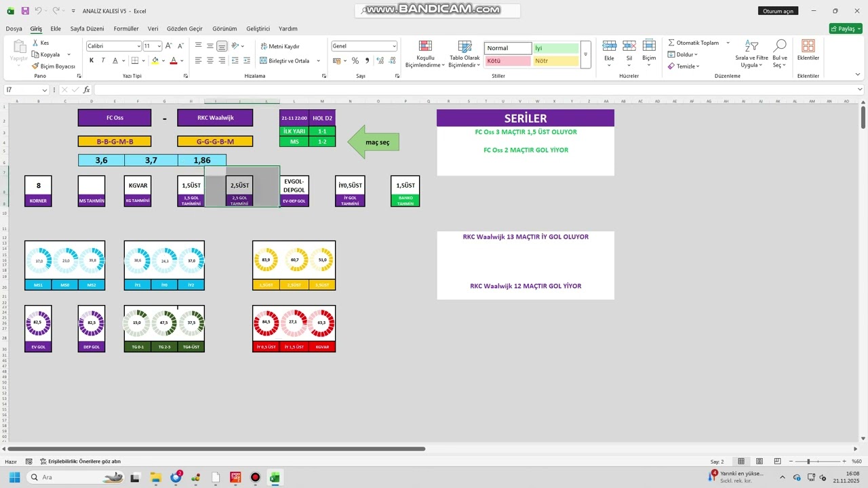This screenshot has height=488, width=868.
Task: Open Doldur fill dropdown
Action: pyautogui.click(x=683, y=54)
